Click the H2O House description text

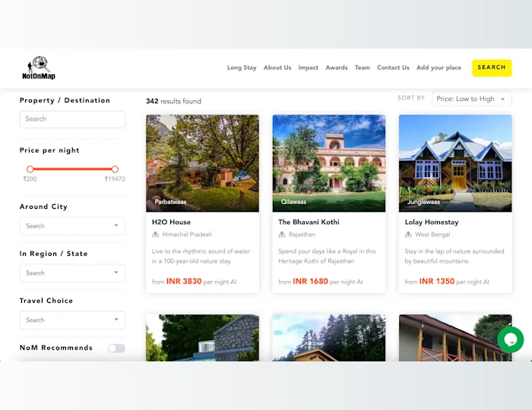pyautogui.click(x=201, y=256)
